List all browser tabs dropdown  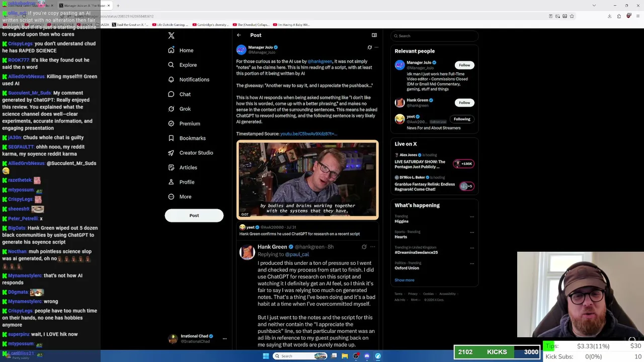click(594, 6)
